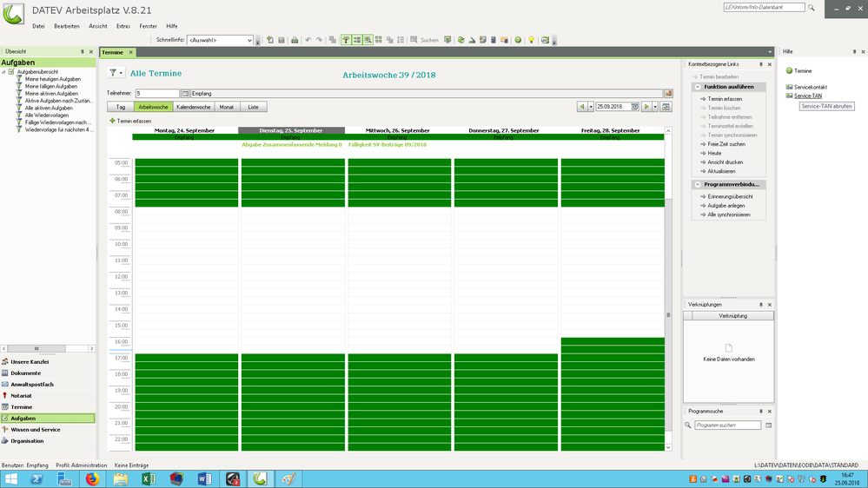Open the Datei menu
The image size is (868, 488).
38,26
